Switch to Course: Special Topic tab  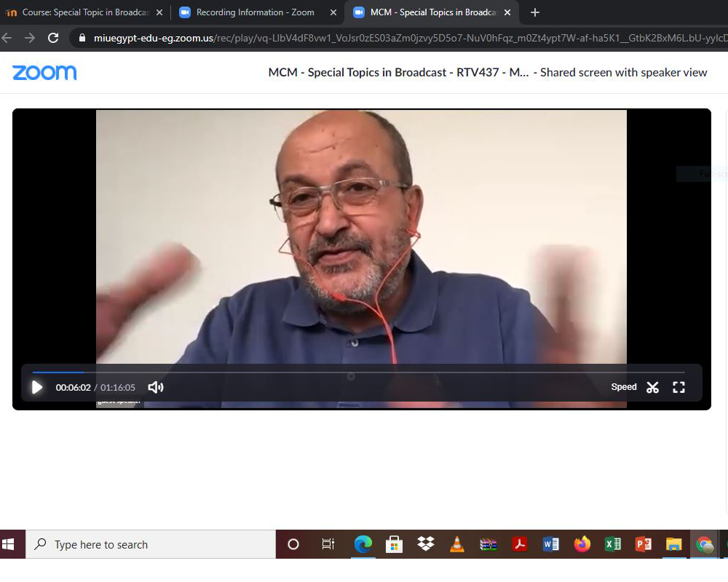pos(80,12)
